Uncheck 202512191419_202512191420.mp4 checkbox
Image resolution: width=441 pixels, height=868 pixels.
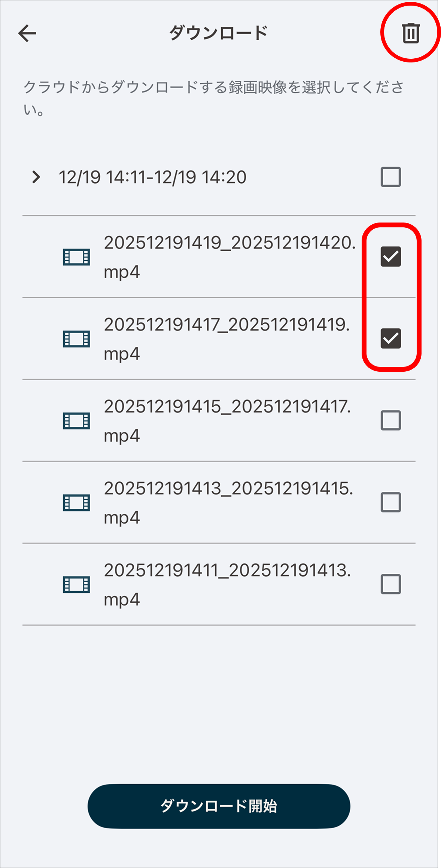(391, 257)
